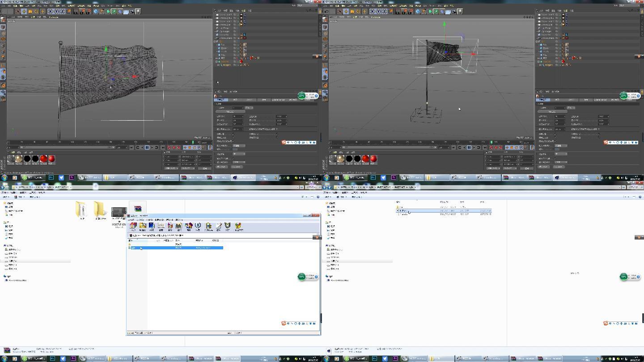
Task: Open last dropdown in left Cinema 4D attribute panel
Action: pyautogui.click(x=239, y=162)
